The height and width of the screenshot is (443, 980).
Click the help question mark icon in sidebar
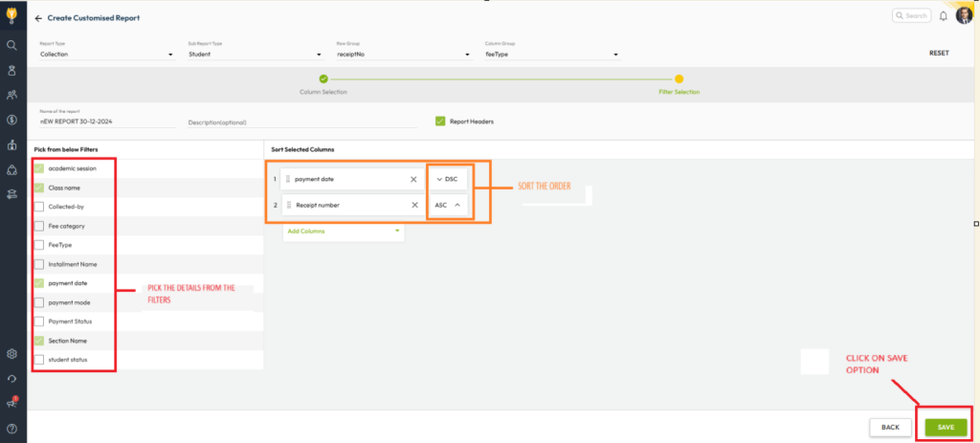point(11,427)
